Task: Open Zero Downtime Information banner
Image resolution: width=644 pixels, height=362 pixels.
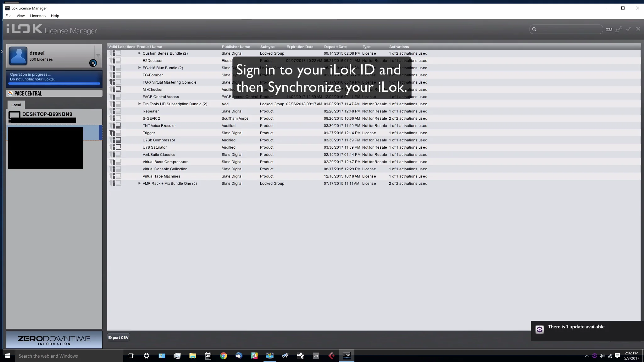Action: tap(54, 340)
